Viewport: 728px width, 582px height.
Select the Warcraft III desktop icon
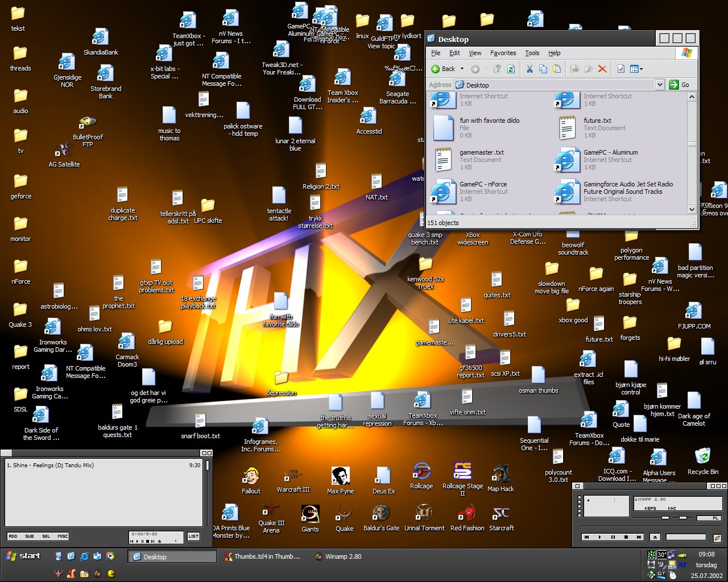[293, 480]
